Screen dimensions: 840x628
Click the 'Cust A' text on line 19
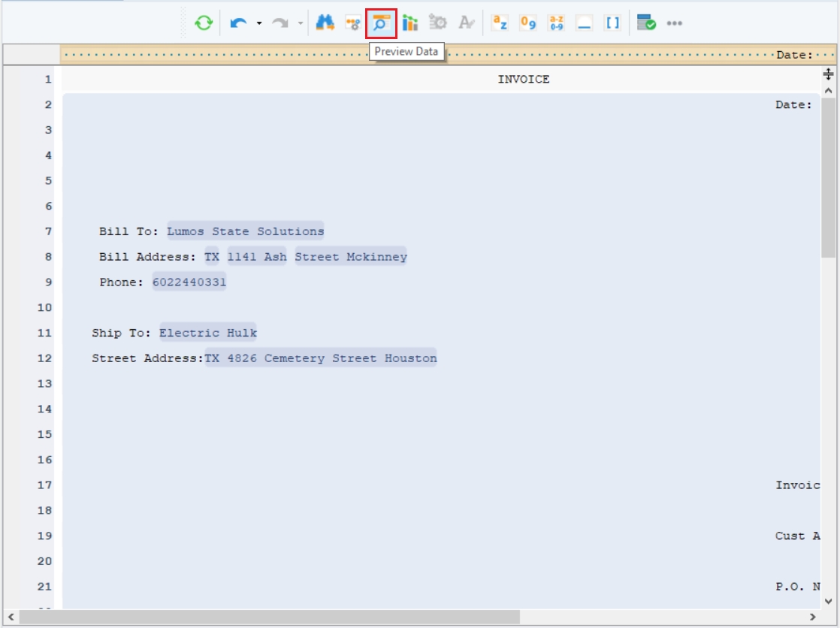point(798,536)
